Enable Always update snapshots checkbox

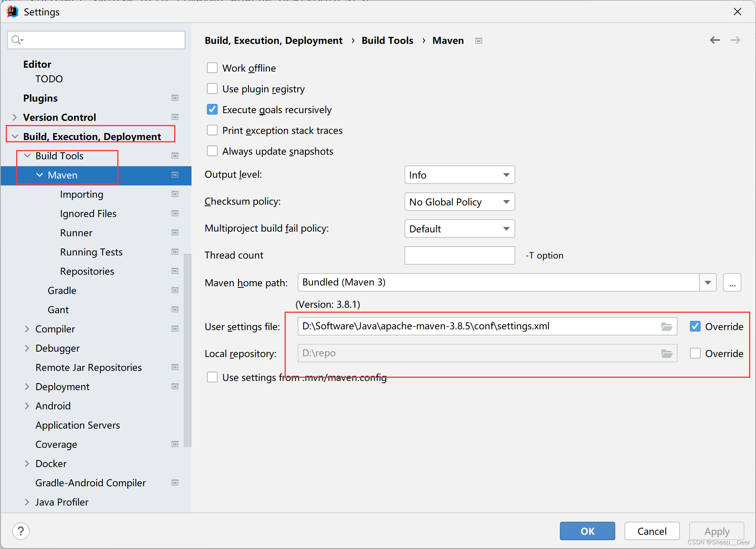(x=212, y=151)
